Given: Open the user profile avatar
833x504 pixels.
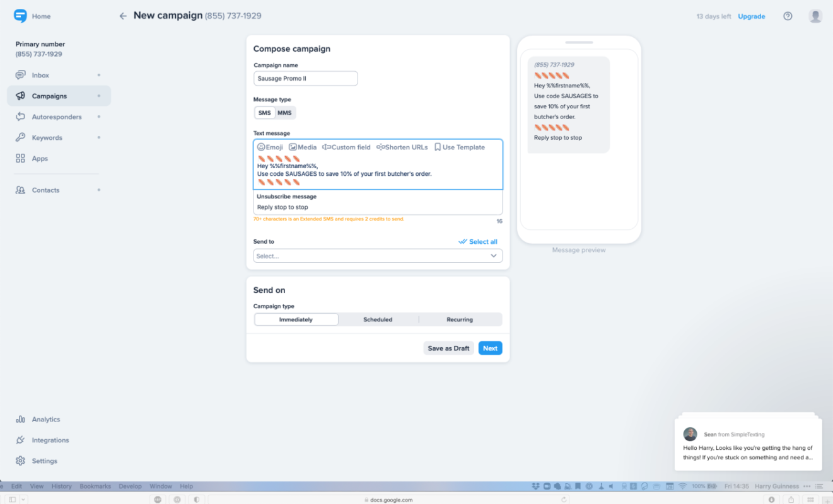Looking at the screenshot, I should point(815,16).
